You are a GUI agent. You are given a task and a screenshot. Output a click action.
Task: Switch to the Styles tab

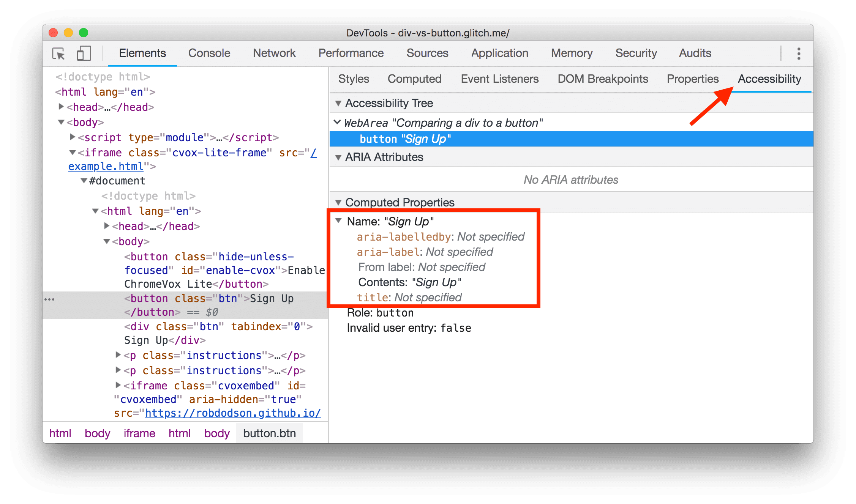click(x=354, y=79)
